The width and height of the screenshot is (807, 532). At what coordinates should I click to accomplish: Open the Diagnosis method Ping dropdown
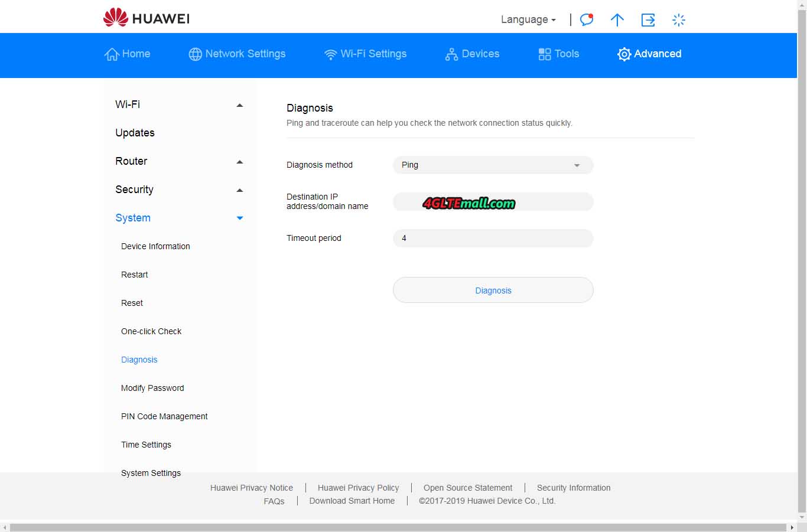pyautogui.click(x=493, y=165)
